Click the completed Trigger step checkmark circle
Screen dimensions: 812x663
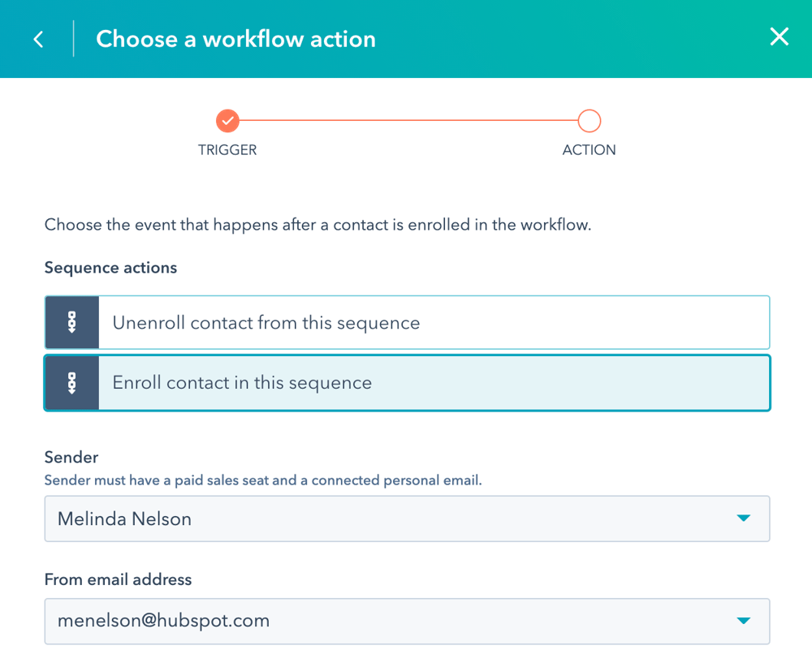click(x=227, y=121)
